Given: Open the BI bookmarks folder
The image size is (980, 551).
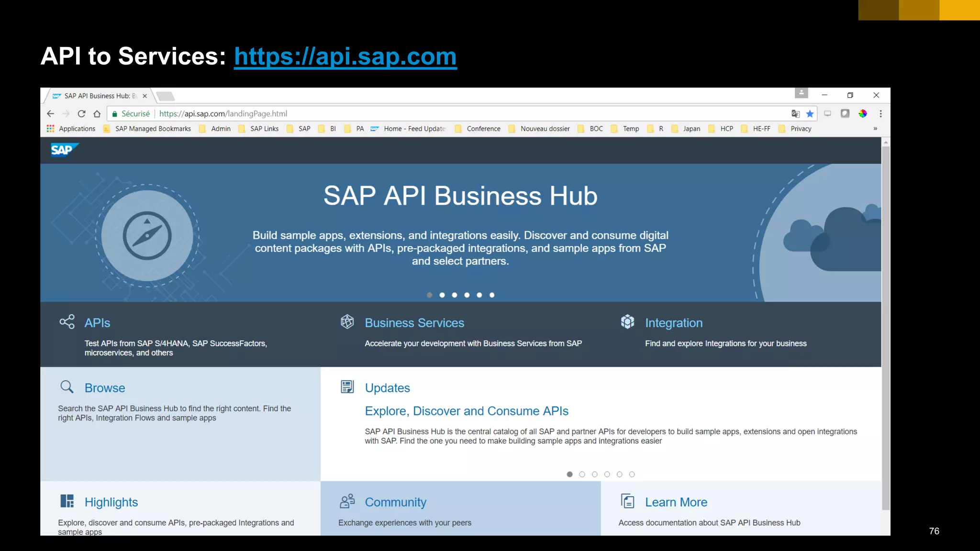Looking at the screenshot, I should (x=327, y=129).
